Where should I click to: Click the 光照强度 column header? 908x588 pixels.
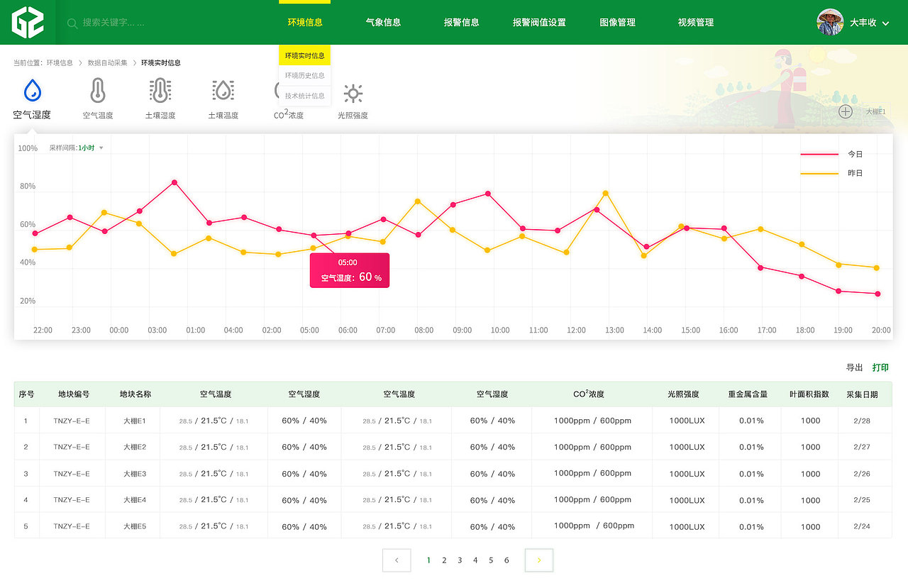click(683, 394)
